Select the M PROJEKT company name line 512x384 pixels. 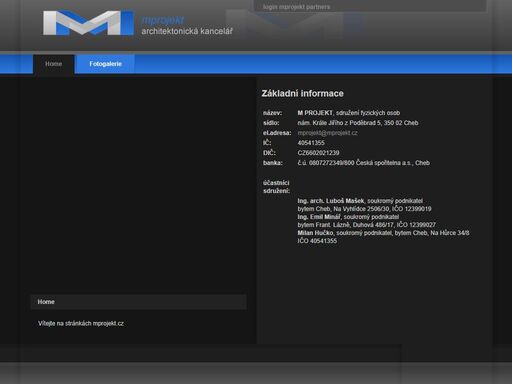point(349,113)
